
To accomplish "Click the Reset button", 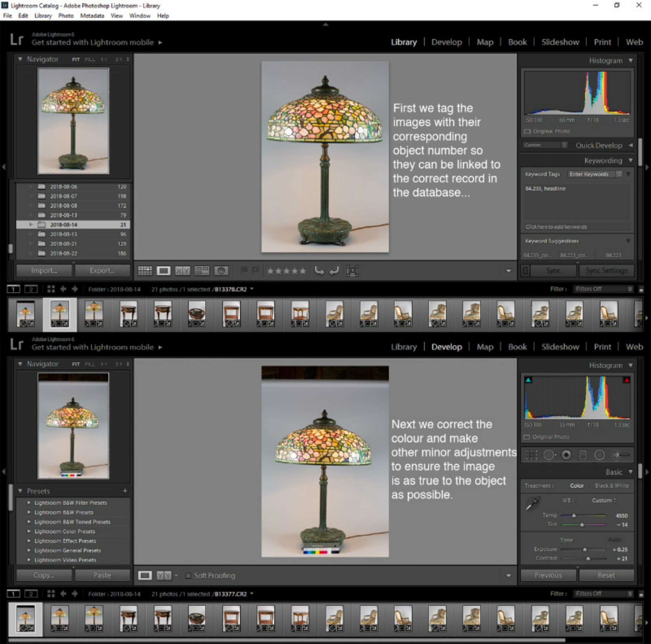I will point(606,575).
